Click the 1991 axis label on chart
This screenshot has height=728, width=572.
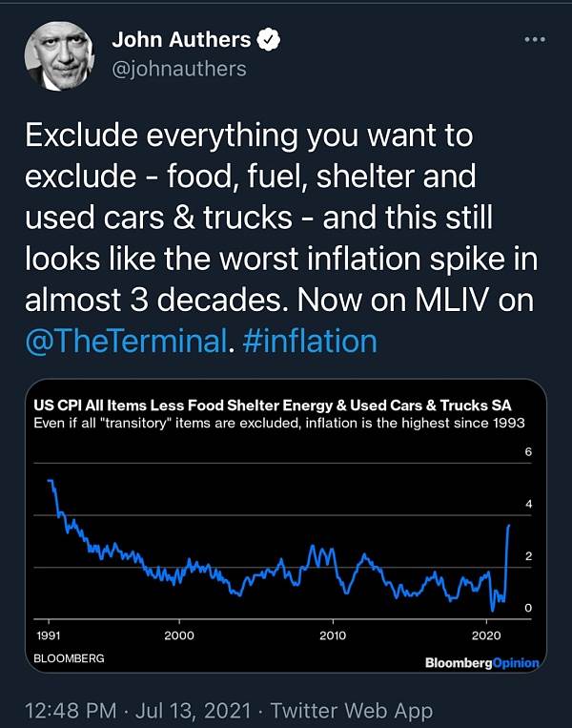(49, 635)
